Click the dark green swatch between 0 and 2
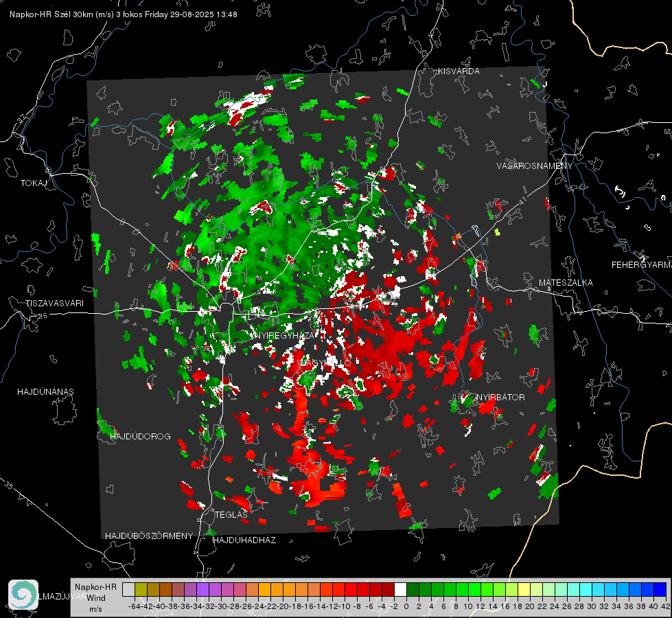 tap(413, 590)
